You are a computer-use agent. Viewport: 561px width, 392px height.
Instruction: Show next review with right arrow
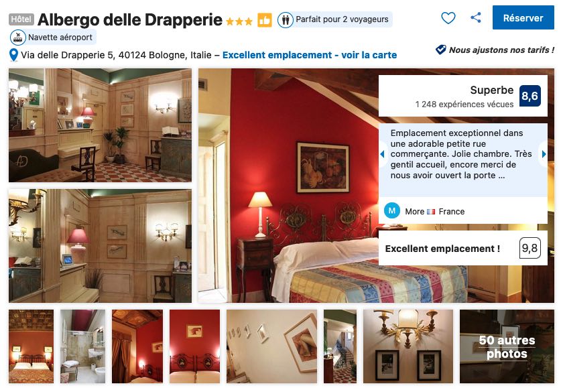pyautogui.click(x=544, y=154)
